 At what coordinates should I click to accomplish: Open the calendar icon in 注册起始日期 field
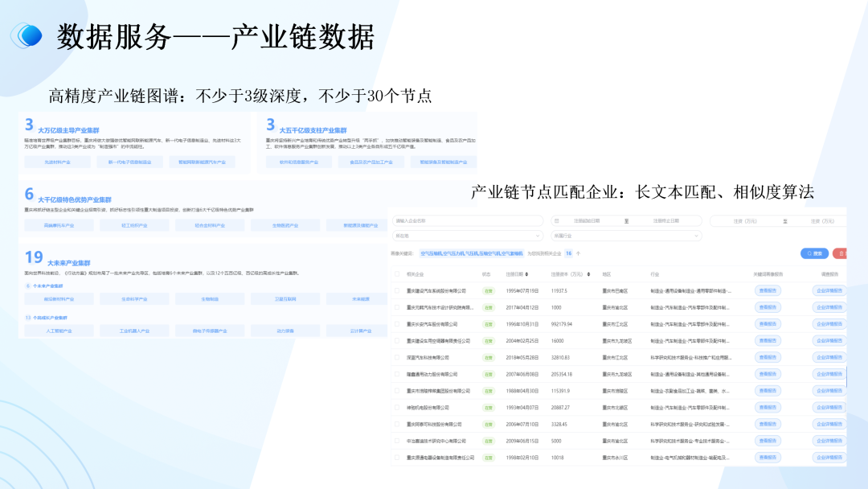(557, 220)
